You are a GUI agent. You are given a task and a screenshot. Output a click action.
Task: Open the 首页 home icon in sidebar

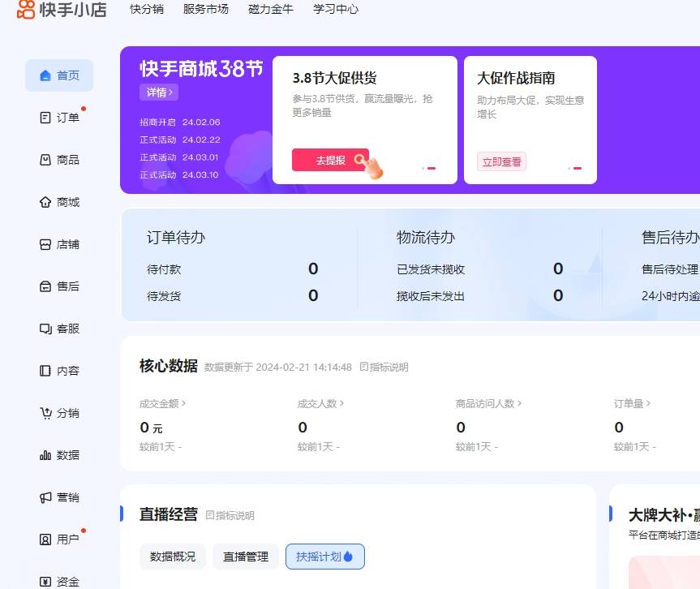[x=45, y=75]
